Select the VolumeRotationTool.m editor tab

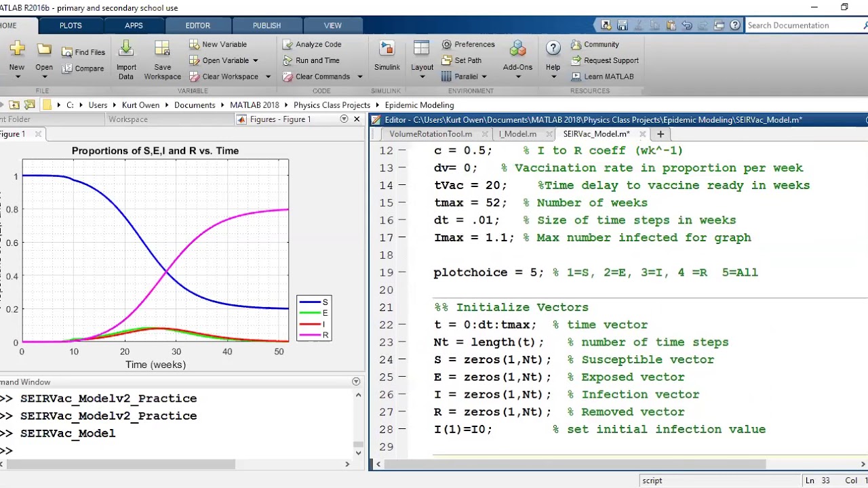coord(431,134)
